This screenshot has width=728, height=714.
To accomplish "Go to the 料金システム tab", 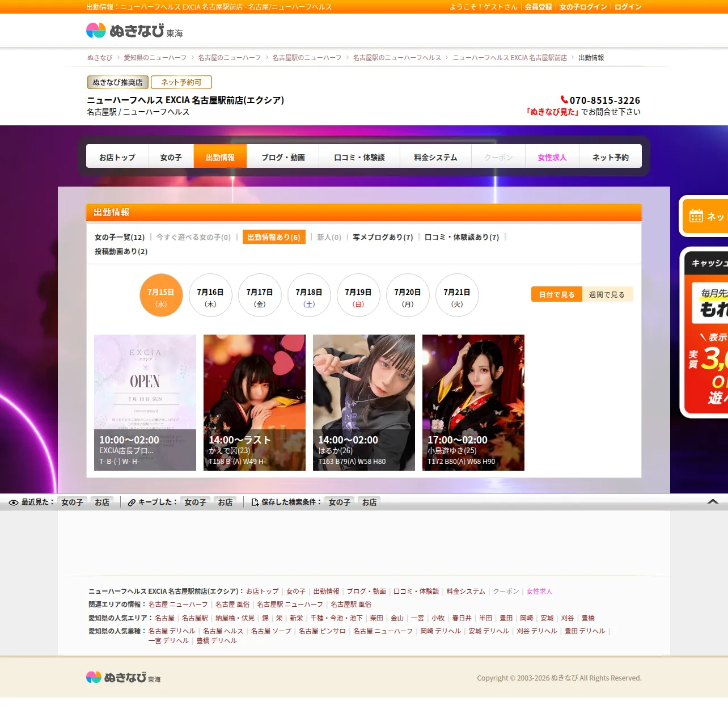I will [x=435, y=157].
